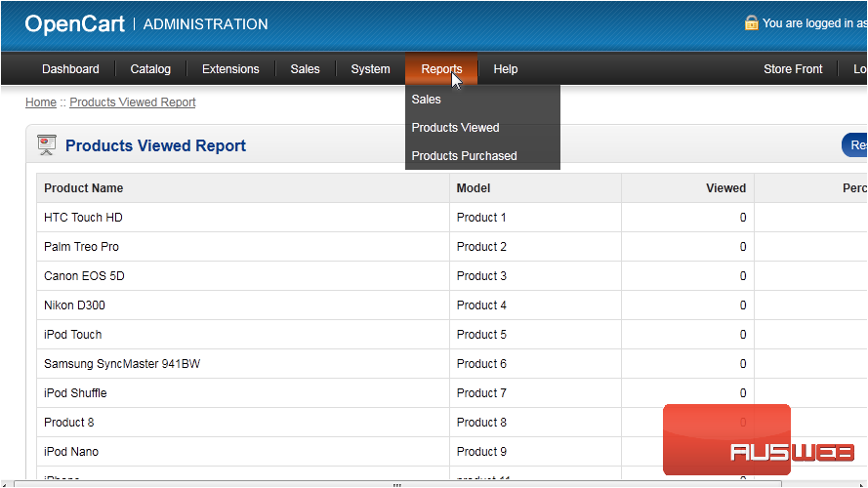This screenshot has width=868, height=488.
Task: Click iPod Shuffle product name
Action: click(x=75, y=393)
